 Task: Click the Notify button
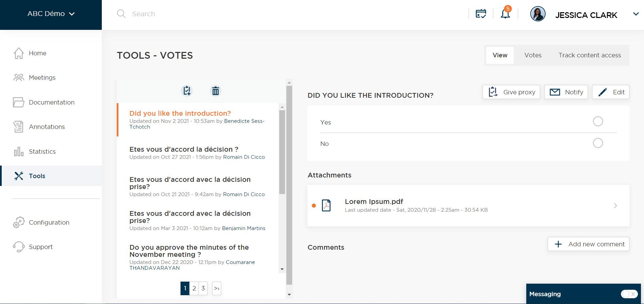point(566,92)
